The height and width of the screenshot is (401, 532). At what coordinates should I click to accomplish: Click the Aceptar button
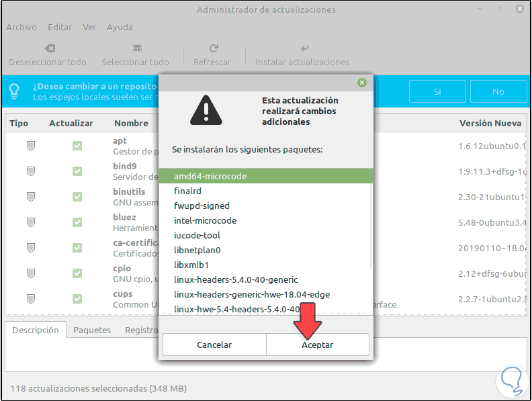pos(318,345)
